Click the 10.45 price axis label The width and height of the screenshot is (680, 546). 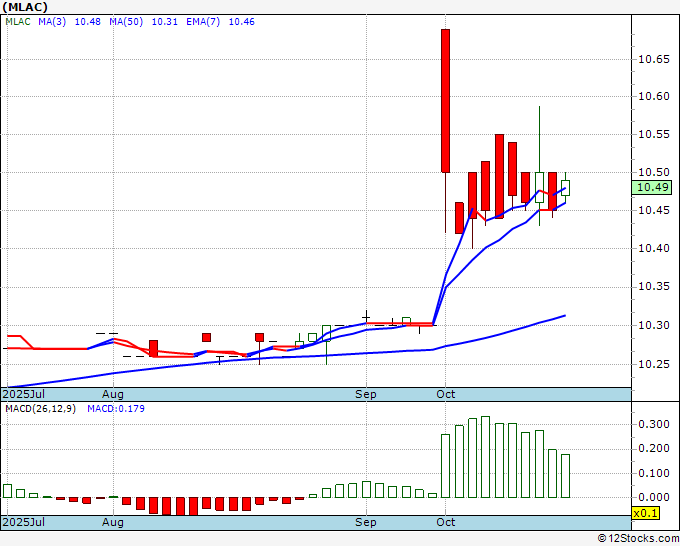(654, 210)
